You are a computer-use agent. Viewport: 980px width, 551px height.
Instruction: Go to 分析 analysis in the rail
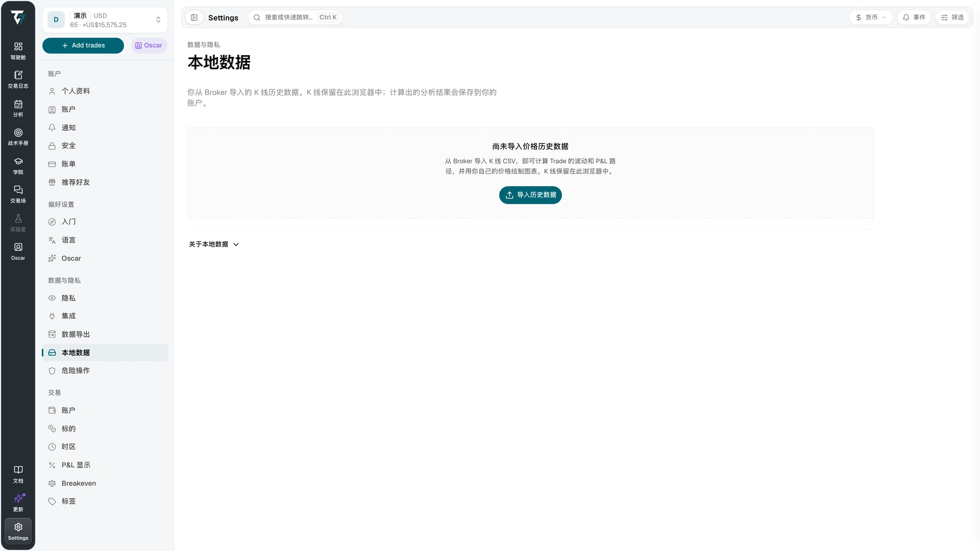[x=18, y=108]
